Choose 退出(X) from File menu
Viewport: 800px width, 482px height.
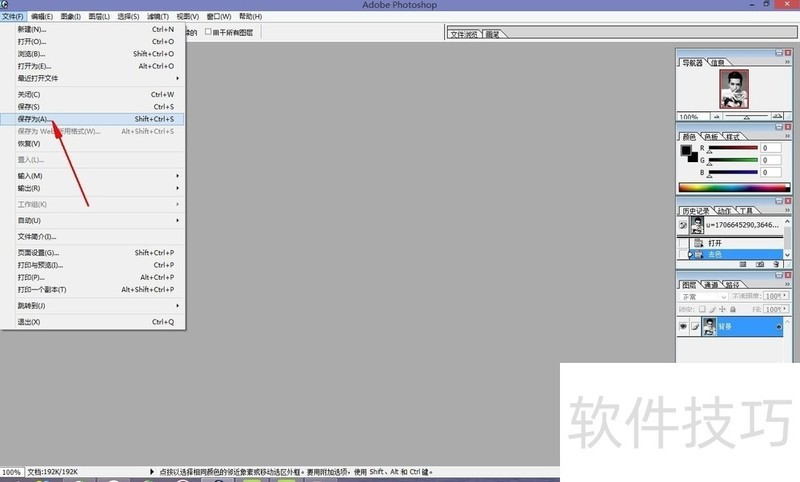[x=92, y=322]
